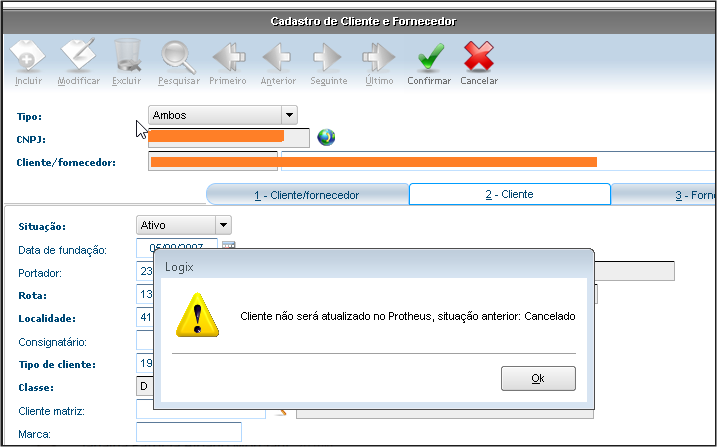Go to Seguinte record
The image size is (717, 447).
tap(327, 57)
